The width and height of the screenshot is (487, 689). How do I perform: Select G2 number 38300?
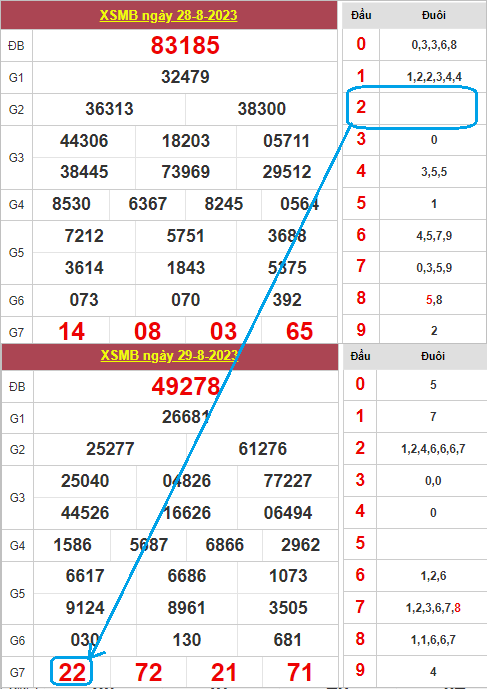coord(262,109)
